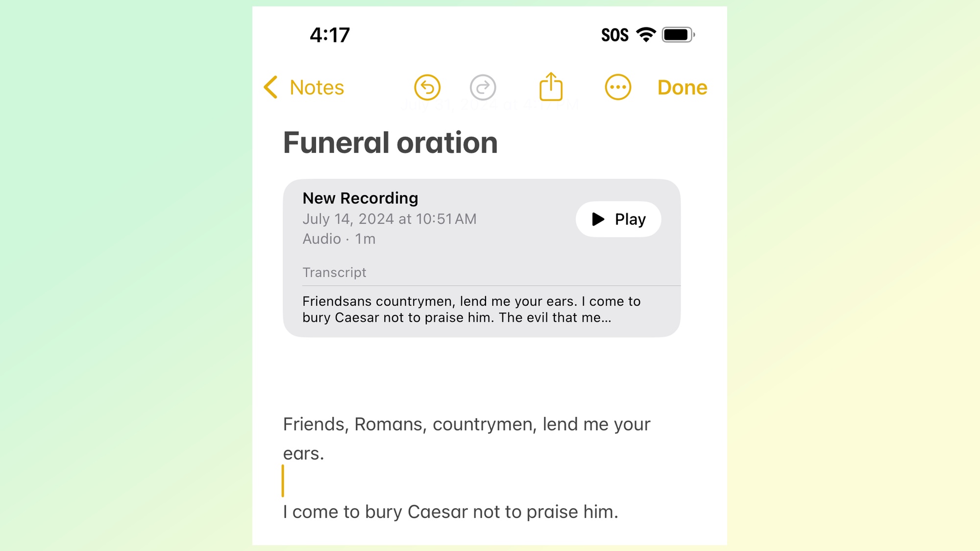Tap Done to finish editing note
The width and height of the screenshot is (980, 551).
683,87
